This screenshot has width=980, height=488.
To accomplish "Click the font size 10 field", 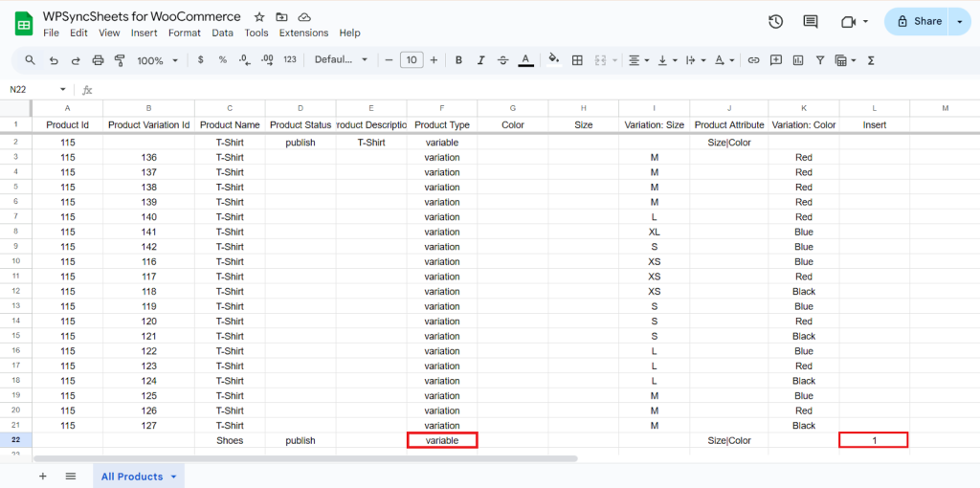I will tap(412, 60).
